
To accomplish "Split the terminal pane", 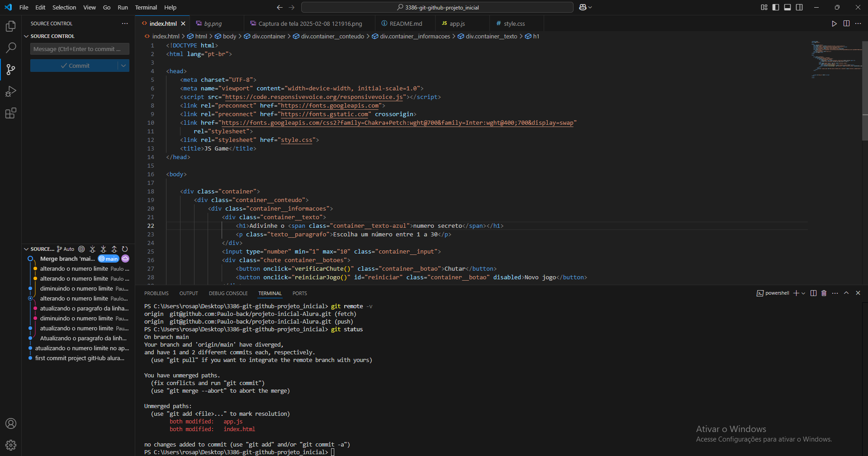I will coord(813,293).
